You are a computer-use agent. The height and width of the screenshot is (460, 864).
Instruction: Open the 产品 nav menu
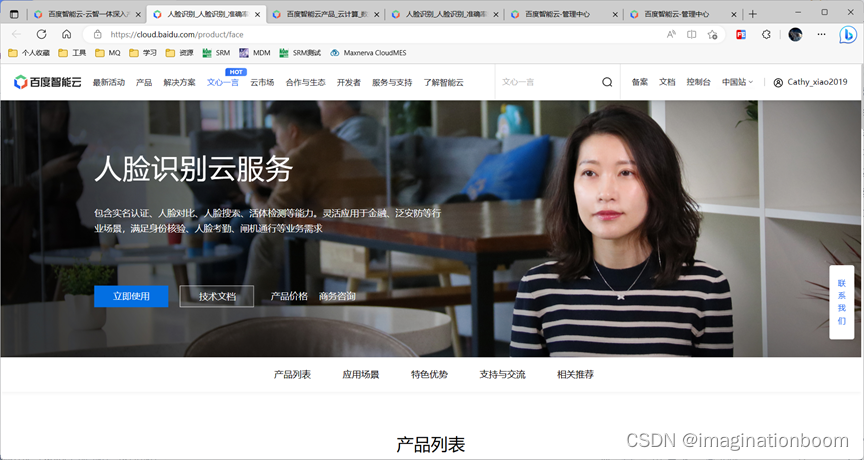144,82
